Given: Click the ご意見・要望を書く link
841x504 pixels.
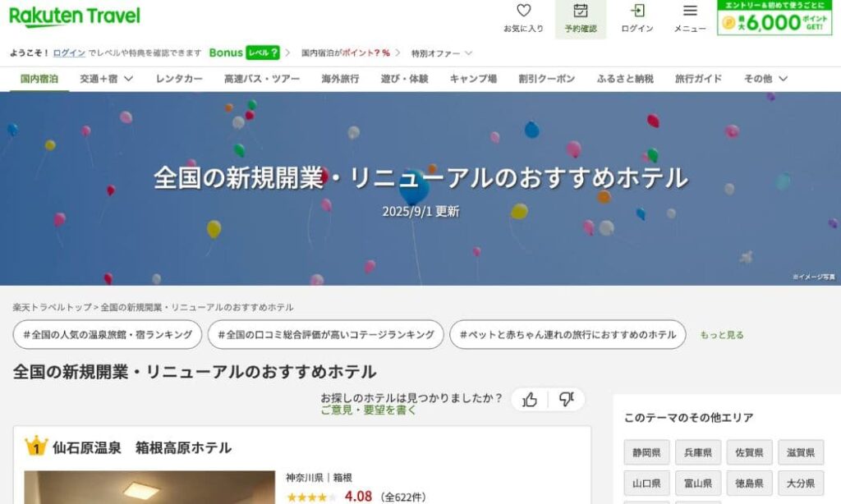Looking at the screenshot, I should tap(368, 410).
